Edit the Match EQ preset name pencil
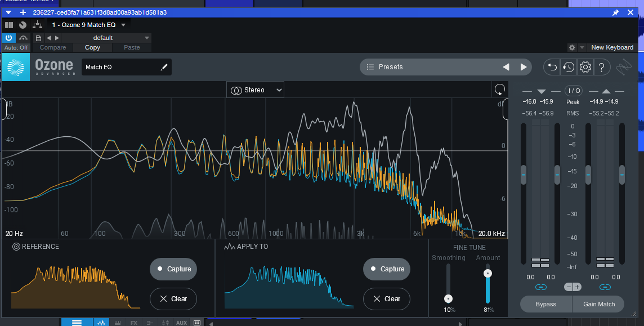The height and width of the screenshot is (326, 644). [164, 67]
